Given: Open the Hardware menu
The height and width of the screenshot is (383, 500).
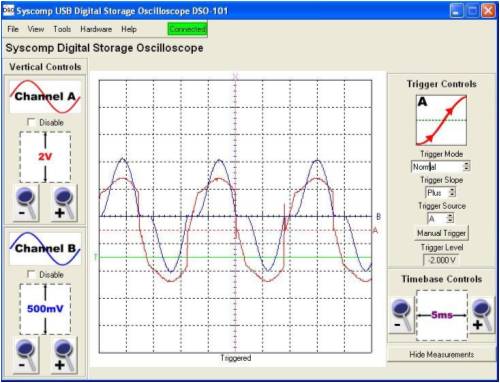Looking at the screenshot, I should [x=96, y=29].
